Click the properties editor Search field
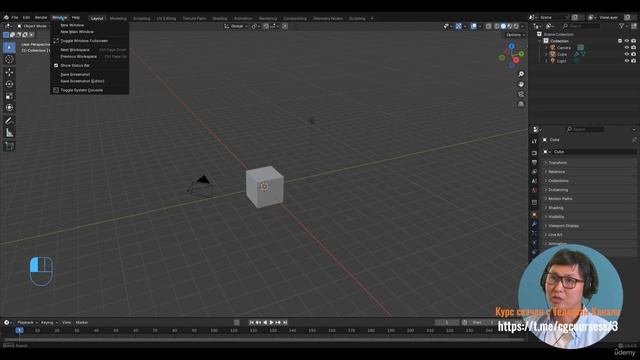 pos(584,129)
